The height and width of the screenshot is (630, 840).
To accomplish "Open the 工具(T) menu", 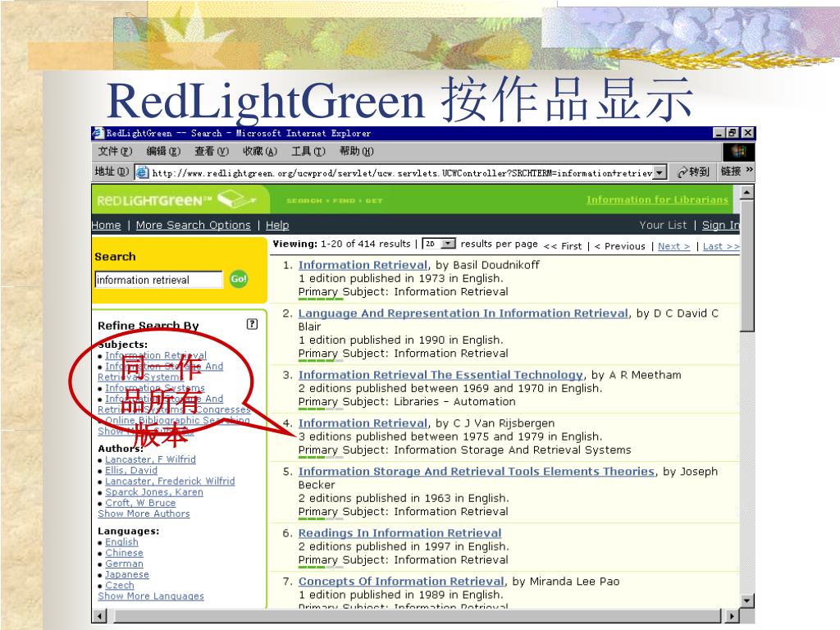I will [308, 152].
